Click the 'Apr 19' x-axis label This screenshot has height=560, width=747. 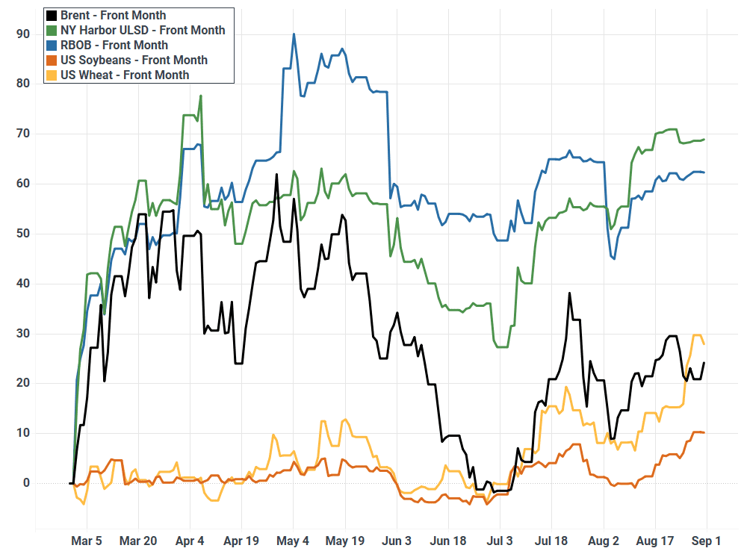[241, 541]
